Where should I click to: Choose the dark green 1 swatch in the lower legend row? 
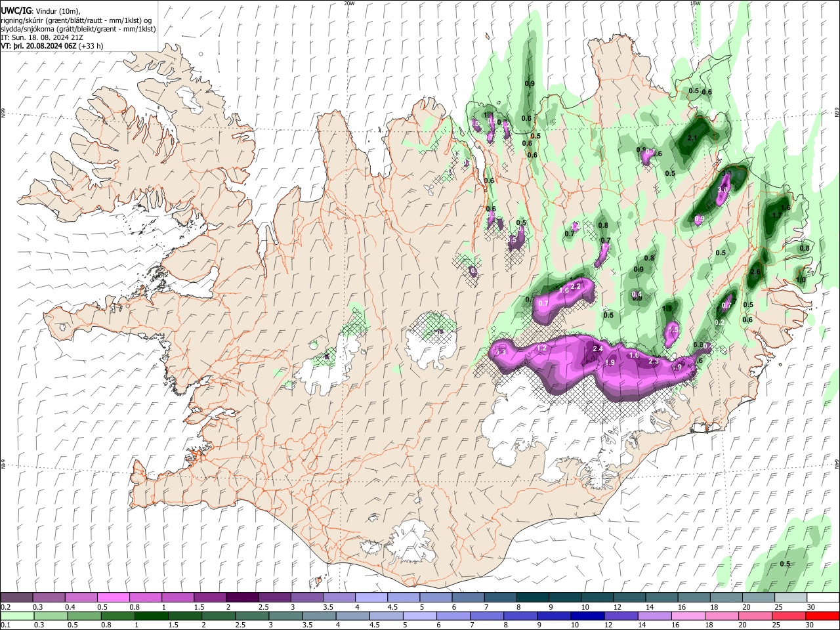[153, 616]
